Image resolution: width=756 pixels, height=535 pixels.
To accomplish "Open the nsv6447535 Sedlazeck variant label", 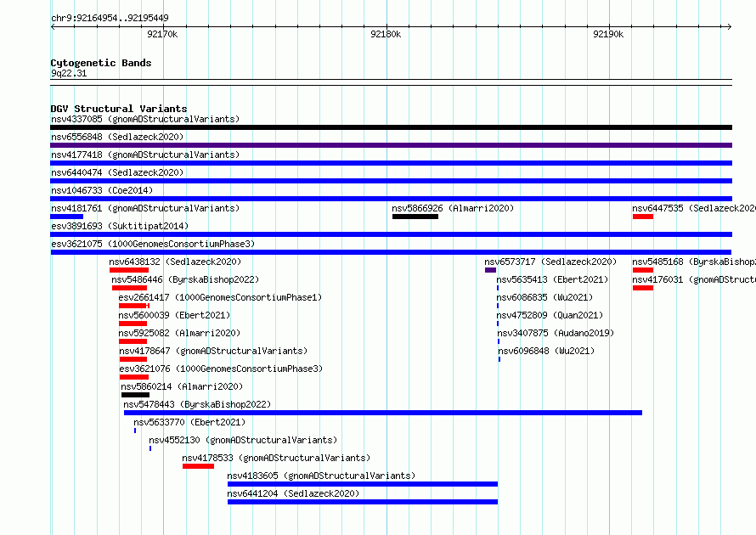I will tap(694, 208).
